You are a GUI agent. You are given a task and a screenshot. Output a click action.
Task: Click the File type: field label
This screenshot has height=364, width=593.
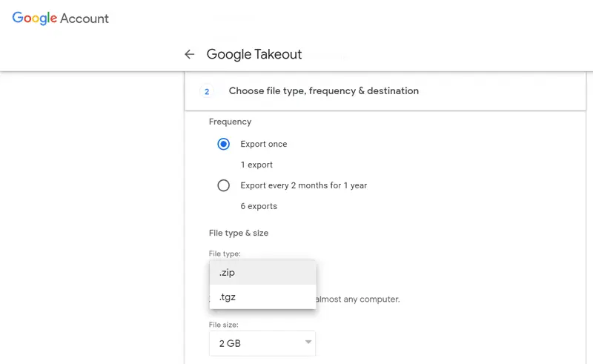point(225,254)
